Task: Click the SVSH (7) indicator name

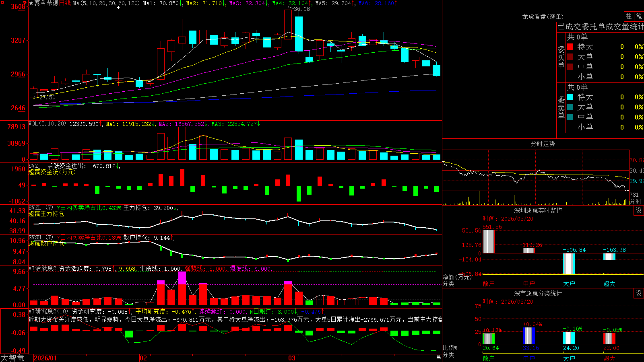Action: click(x=41, y=238)
